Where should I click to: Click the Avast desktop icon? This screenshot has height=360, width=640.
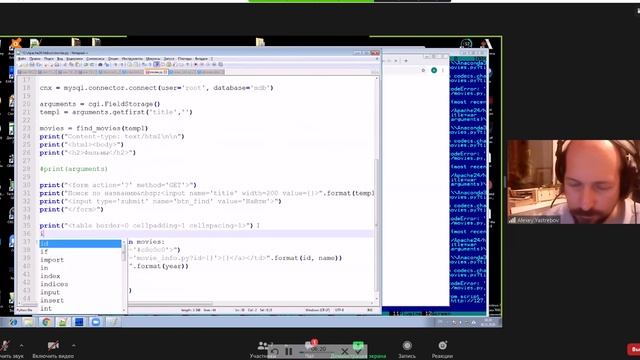pos(16,42)
